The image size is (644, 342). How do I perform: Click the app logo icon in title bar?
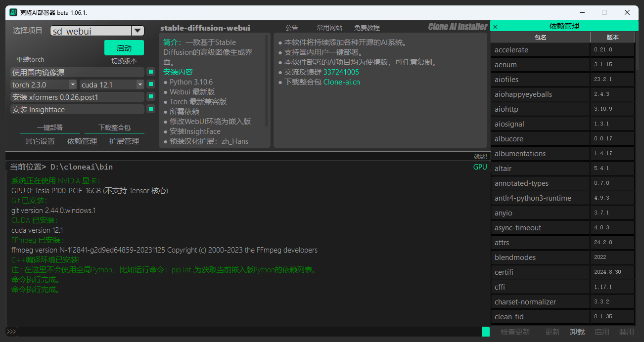tap(13, 12)
